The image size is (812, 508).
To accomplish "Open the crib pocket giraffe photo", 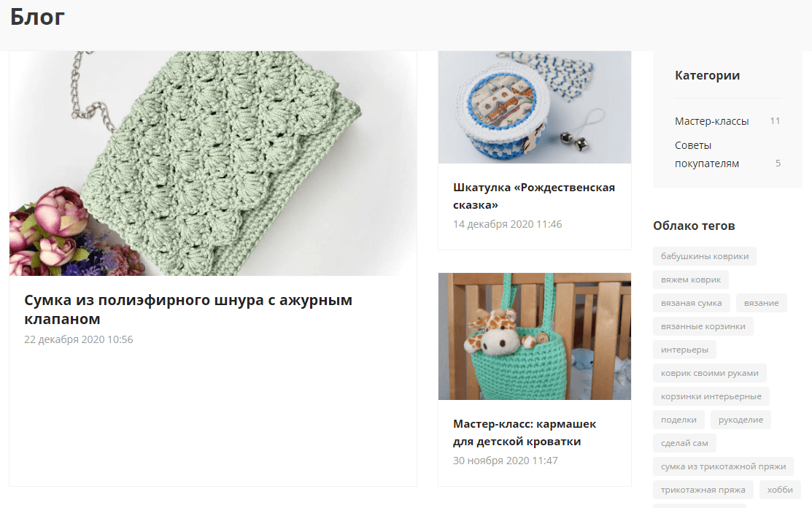I will tap(535, 336).
